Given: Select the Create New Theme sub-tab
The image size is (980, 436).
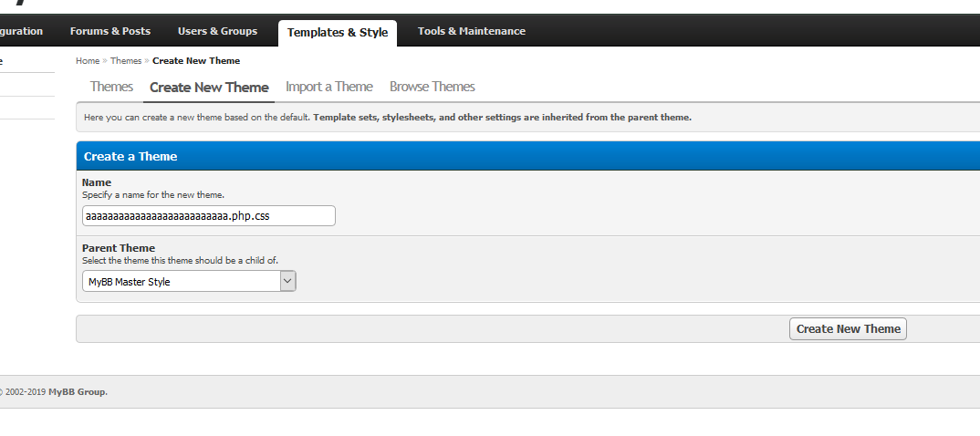Looking at the screenshot, I should tap(209, 88).
